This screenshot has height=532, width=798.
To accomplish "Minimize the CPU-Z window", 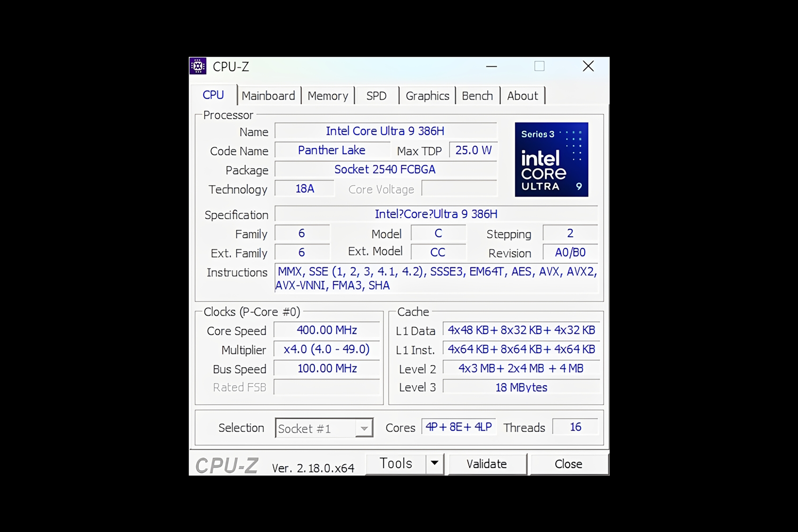I will (x=491, y=66).
